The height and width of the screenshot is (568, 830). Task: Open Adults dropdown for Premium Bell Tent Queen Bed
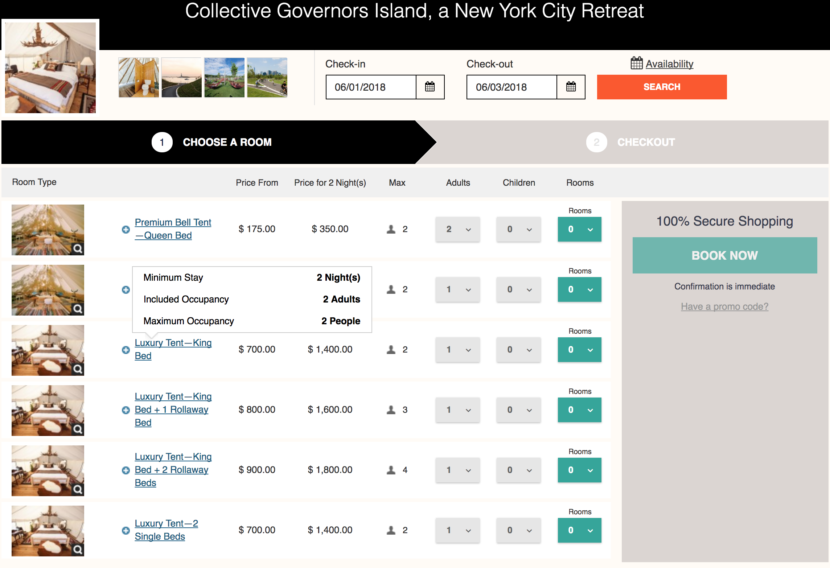[458, 230]
